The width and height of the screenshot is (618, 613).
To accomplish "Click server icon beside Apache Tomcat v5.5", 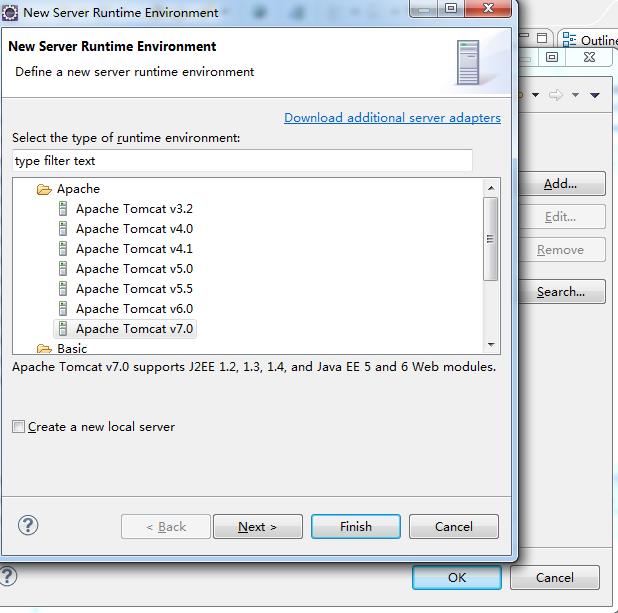I will click(x=63, y=289).
